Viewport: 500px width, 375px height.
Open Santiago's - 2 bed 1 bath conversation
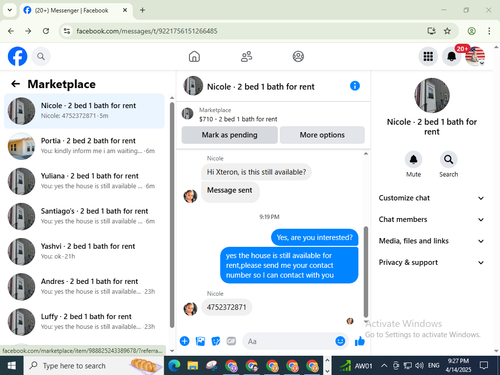click(84, 216)
